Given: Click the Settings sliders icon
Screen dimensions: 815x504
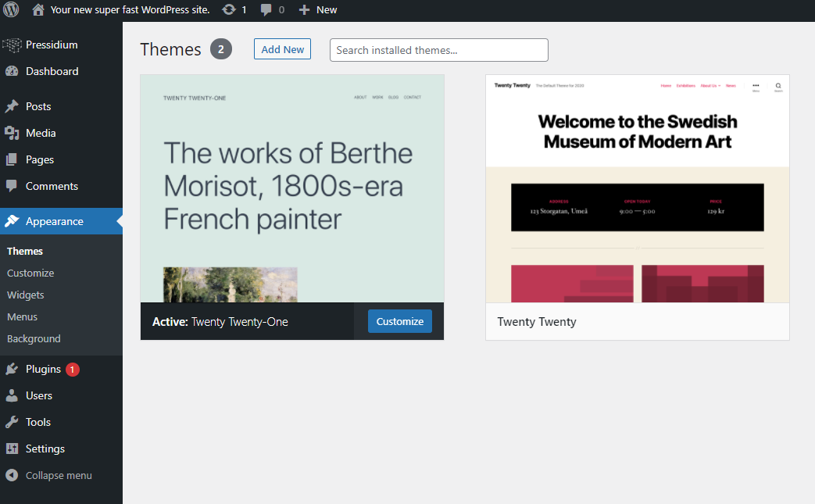Looking at the screenshot, I should [12, 449].
